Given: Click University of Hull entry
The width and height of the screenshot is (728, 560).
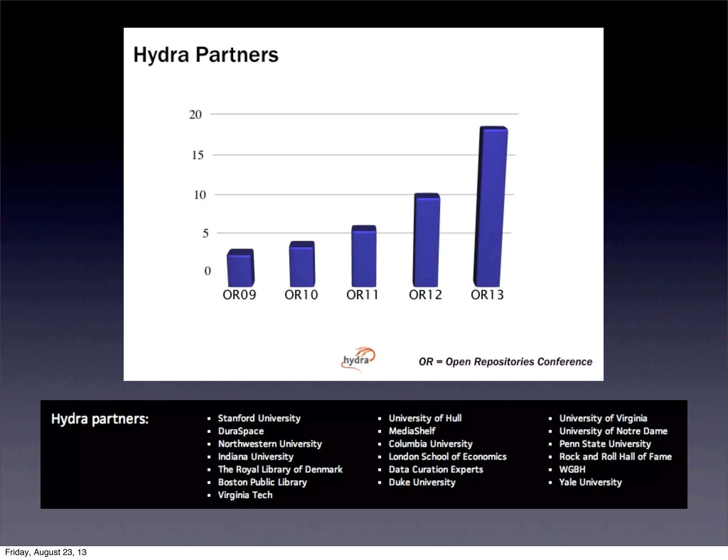Looking at the screenshot, I should 425,418.
